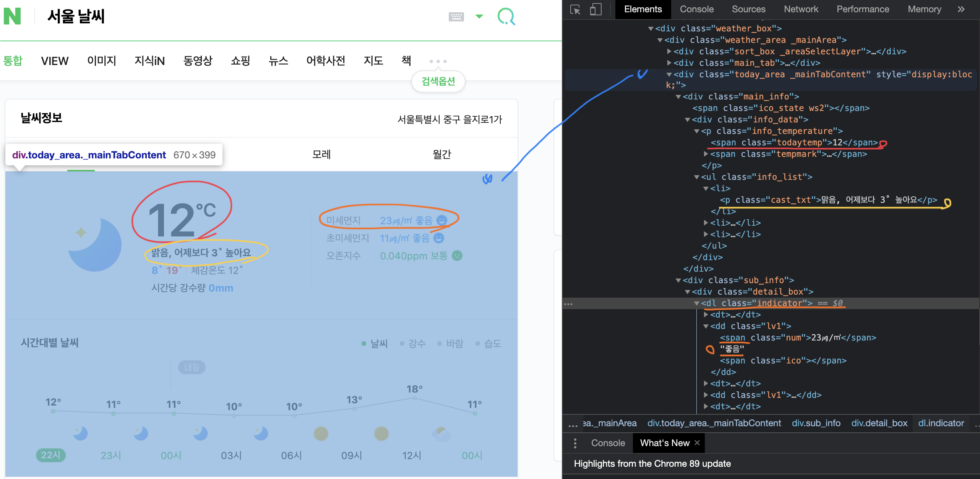The height and width of the screenshot is (479, 980).
Task: Switch to the Network panel tab
Action: tap(801, 9)
